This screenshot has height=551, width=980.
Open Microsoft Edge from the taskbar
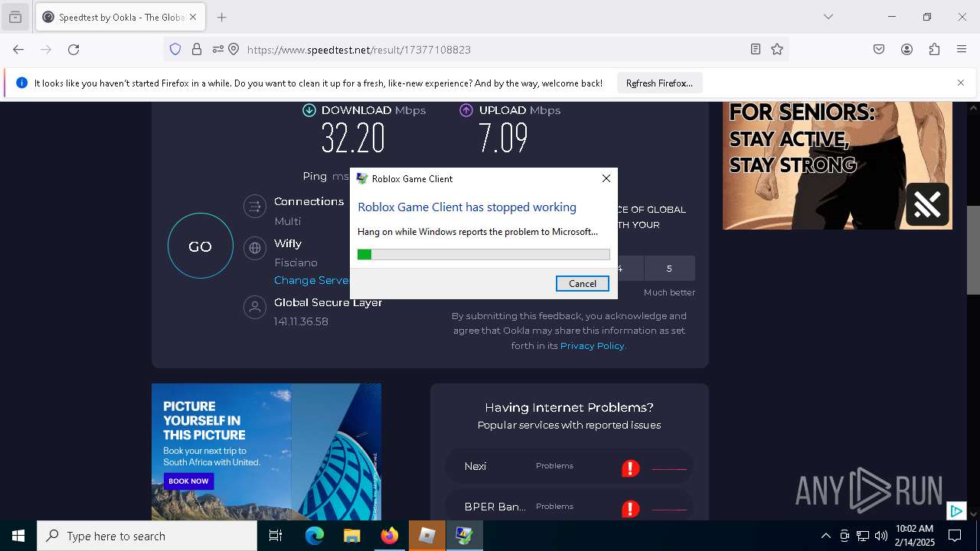[x=315, y=536]
